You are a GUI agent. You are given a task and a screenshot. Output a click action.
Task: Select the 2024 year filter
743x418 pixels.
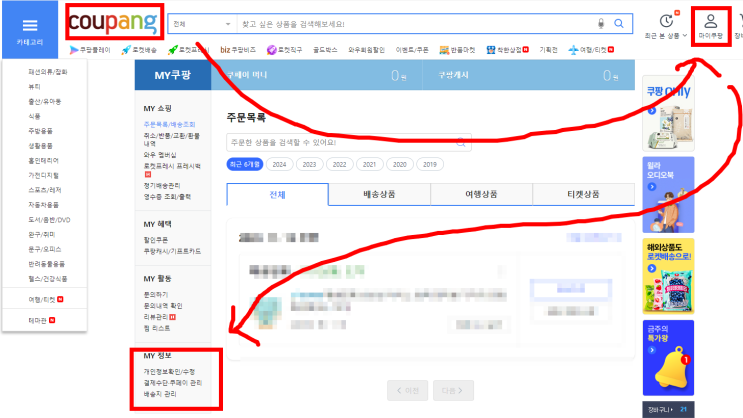pos(280,164)
